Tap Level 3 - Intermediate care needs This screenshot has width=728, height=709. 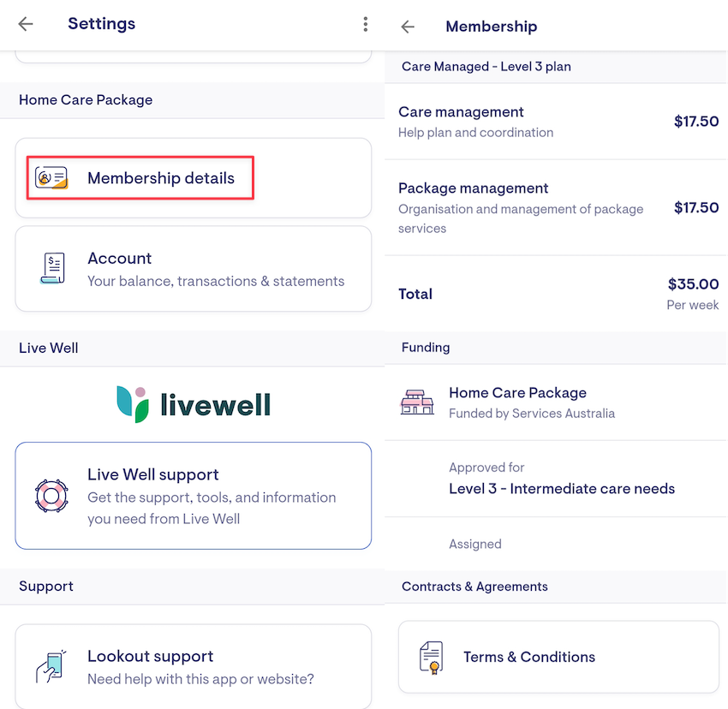[x=562, y=489]
